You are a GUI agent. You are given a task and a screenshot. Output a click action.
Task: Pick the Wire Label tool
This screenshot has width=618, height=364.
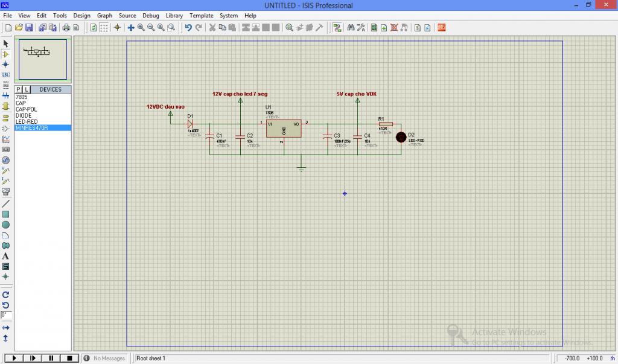tap(6, 75)
